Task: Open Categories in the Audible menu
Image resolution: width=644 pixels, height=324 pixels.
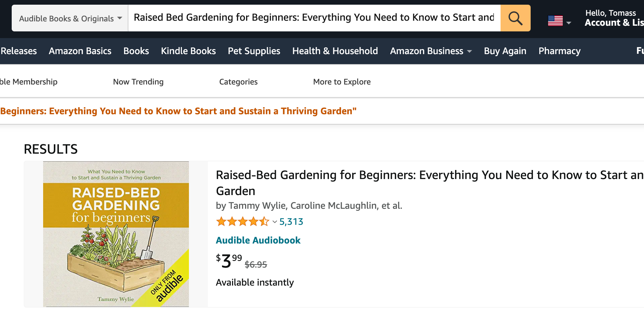Action: pos(238,82)
